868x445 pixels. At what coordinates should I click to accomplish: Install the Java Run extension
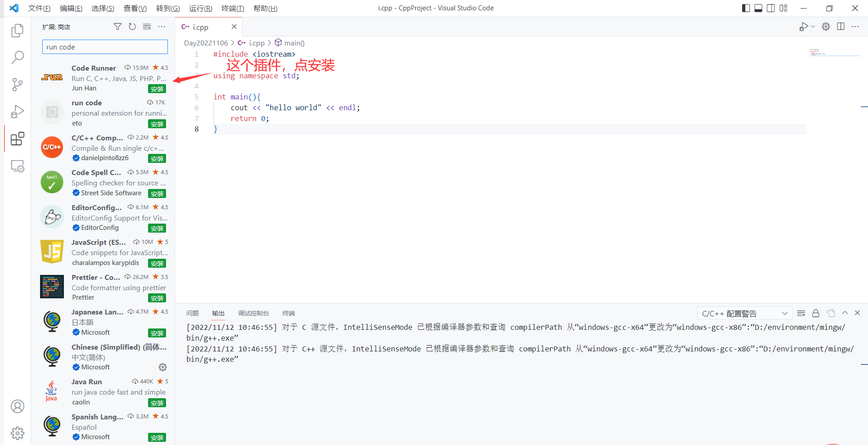click(x=157, y=403)
